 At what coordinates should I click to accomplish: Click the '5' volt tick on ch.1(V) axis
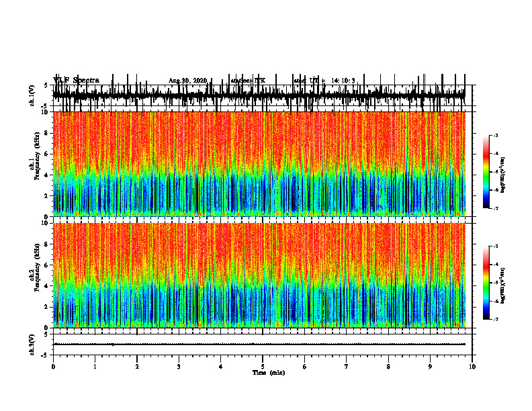point(46,86)
